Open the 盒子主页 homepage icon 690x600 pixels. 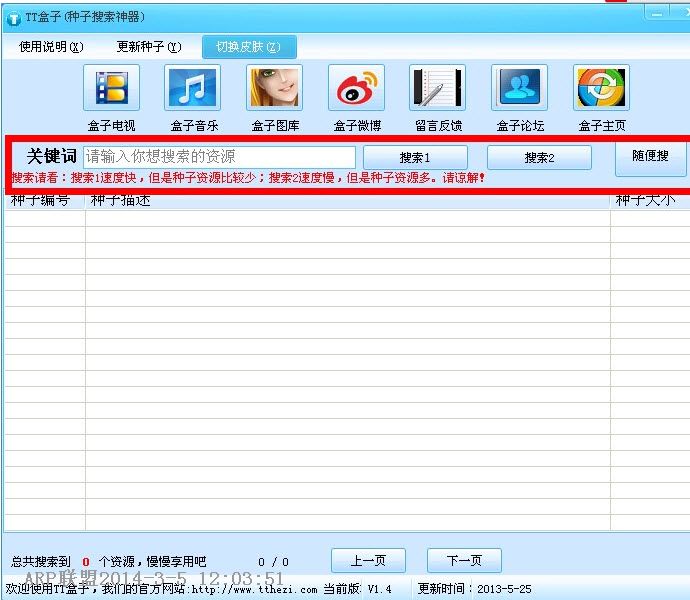tap(602, 87)
